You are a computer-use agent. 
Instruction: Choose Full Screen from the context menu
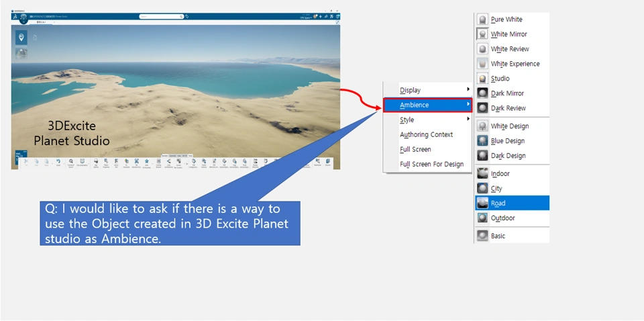pyautogui.click(x=415, y=150)
